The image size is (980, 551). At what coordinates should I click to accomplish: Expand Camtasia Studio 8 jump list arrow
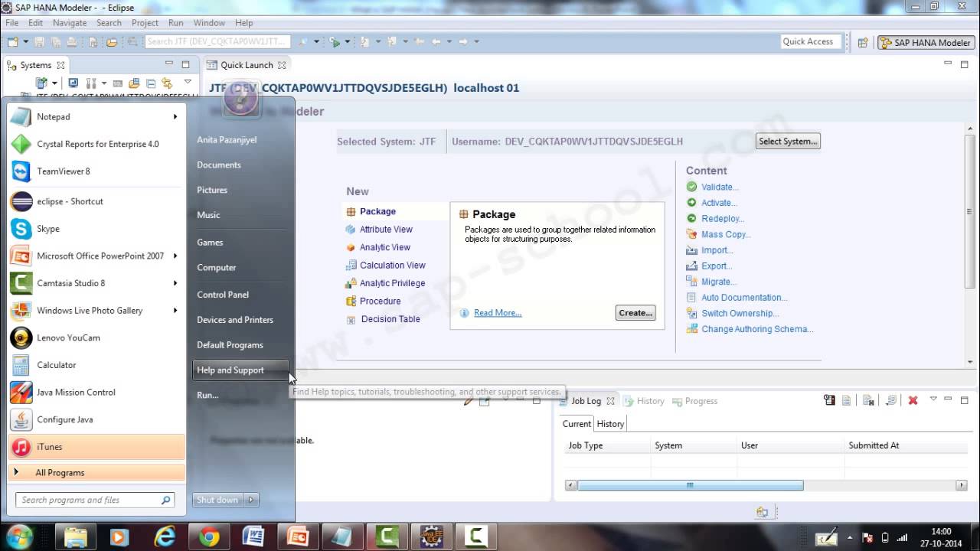175,283
